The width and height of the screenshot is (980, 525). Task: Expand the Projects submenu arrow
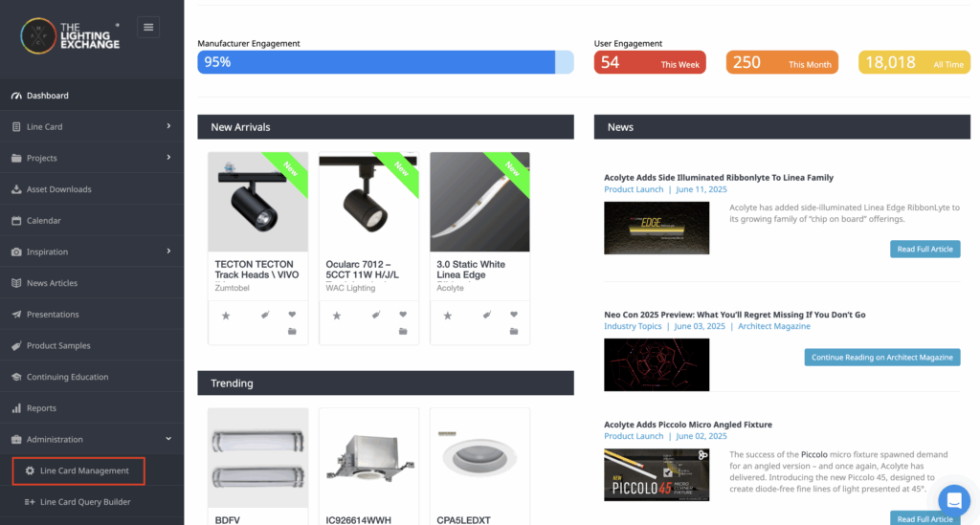pos(168,158)
